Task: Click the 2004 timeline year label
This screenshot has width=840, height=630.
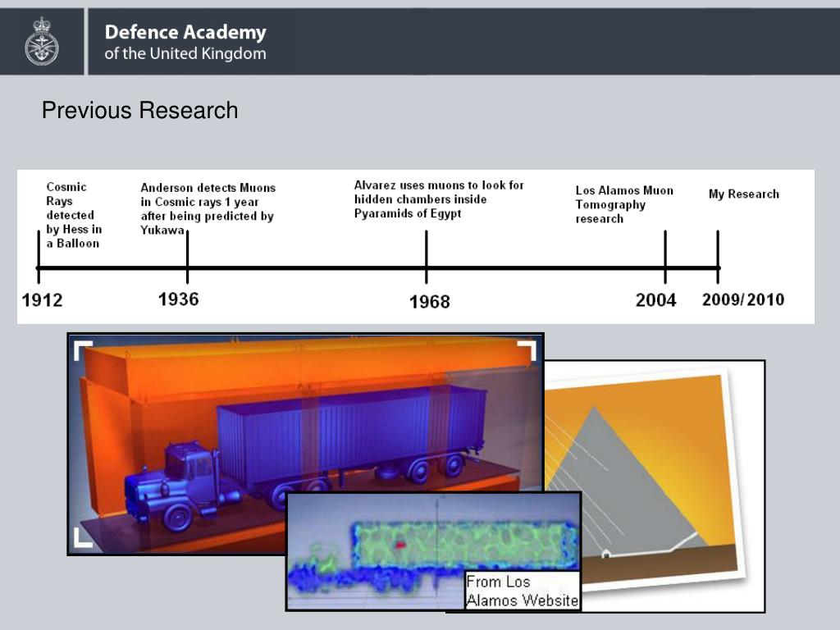Action: pos(655,300)
